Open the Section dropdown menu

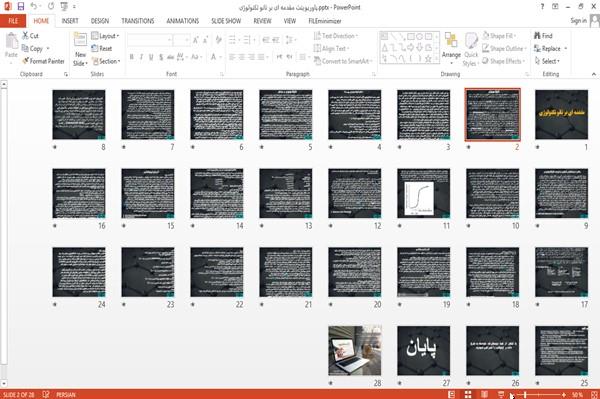106,61
